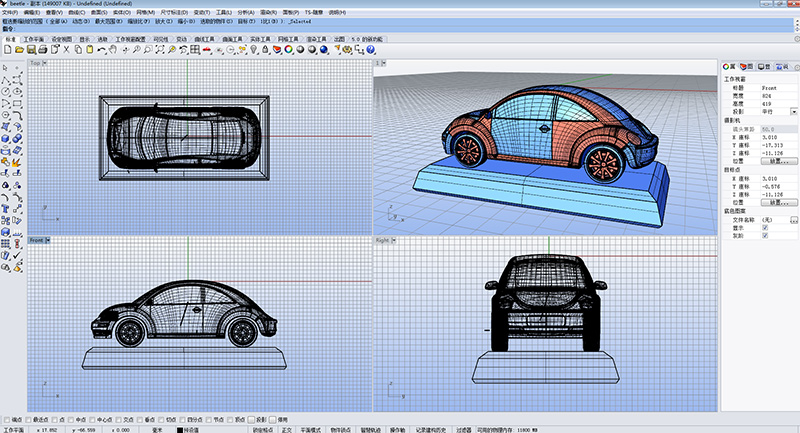Tick the 中心点 (Center) osnap checkbox

(92, 420)
